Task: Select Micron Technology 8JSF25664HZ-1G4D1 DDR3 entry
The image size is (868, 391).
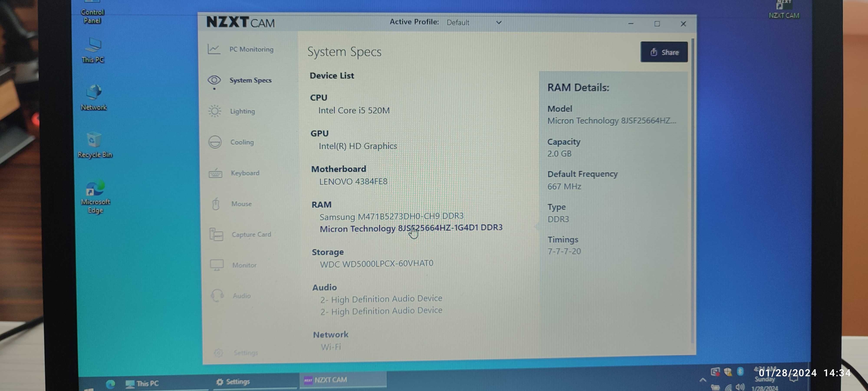Action: (x=411, y=228)
